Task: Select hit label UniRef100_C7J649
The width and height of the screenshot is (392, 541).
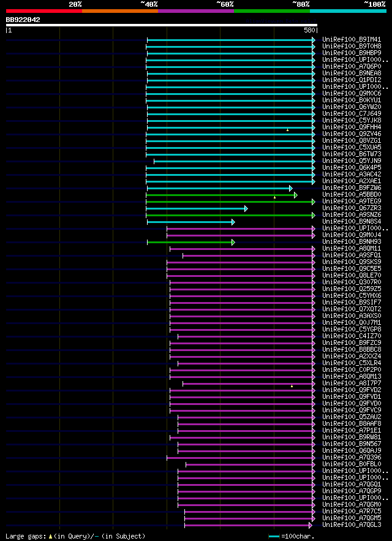Action: point(352,114)
